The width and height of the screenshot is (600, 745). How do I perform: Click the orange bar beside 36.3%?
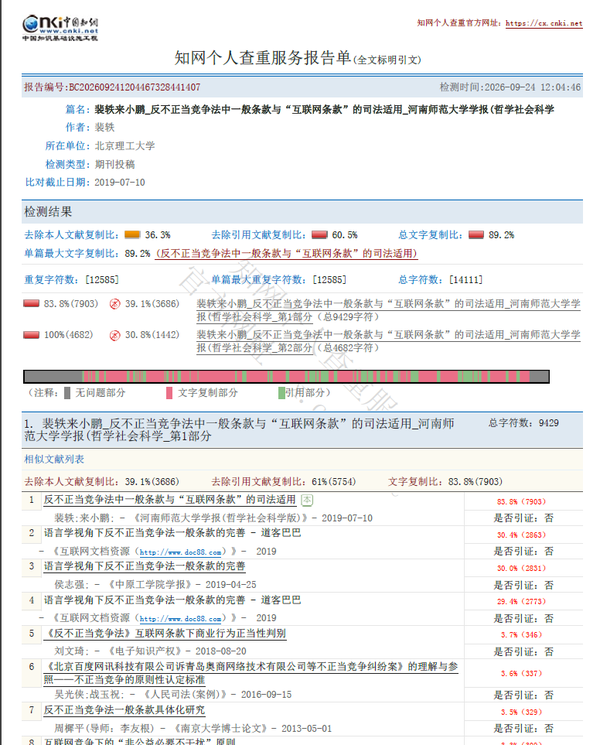[x=132, y=235]
